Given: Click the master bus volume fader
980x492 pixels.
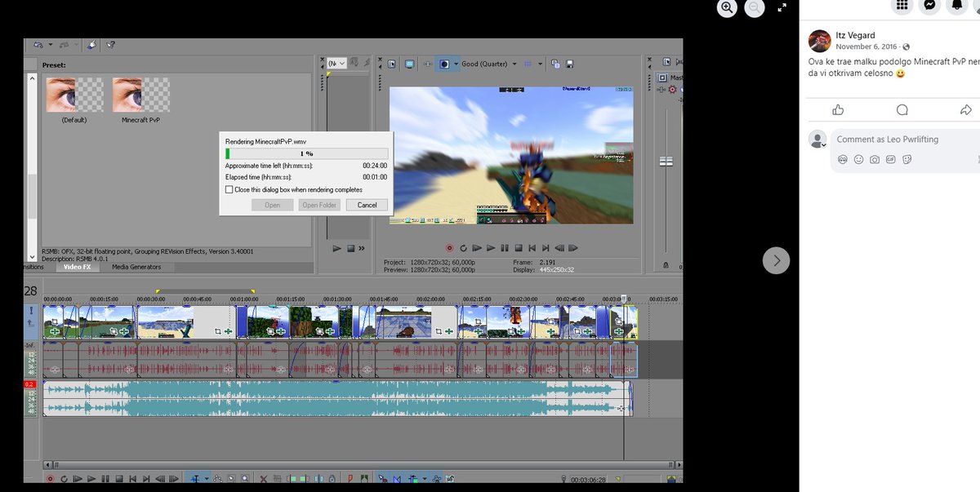Looking at the screenshot, I should coord(667,161).
